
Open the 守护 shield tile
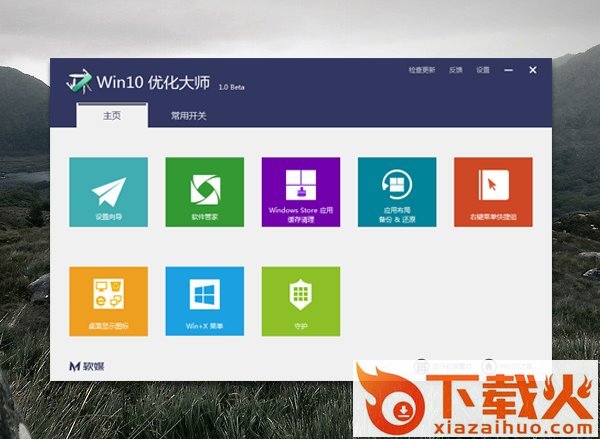301,301
